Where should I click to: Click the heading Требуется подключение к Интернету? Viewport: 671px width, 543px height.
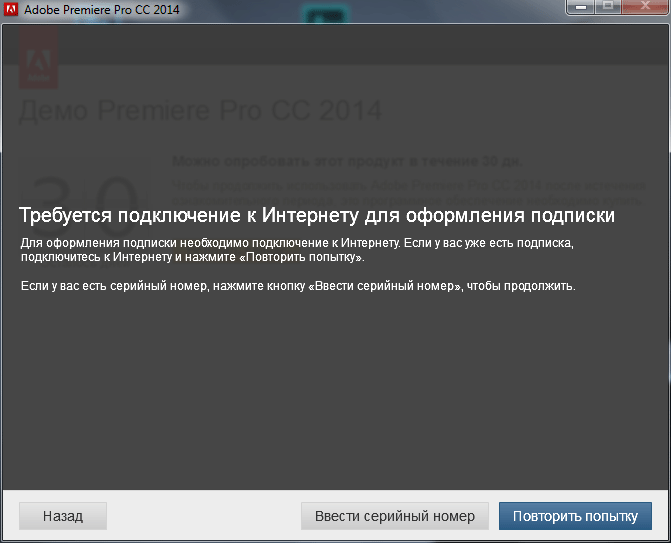coord(317,215)
